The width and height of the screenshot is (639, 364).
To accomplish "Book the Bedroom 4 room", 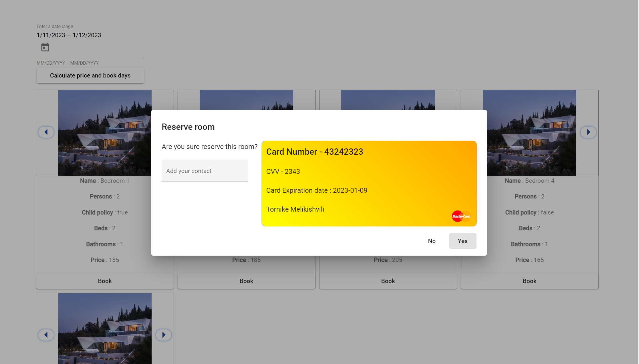I will 529,281.
